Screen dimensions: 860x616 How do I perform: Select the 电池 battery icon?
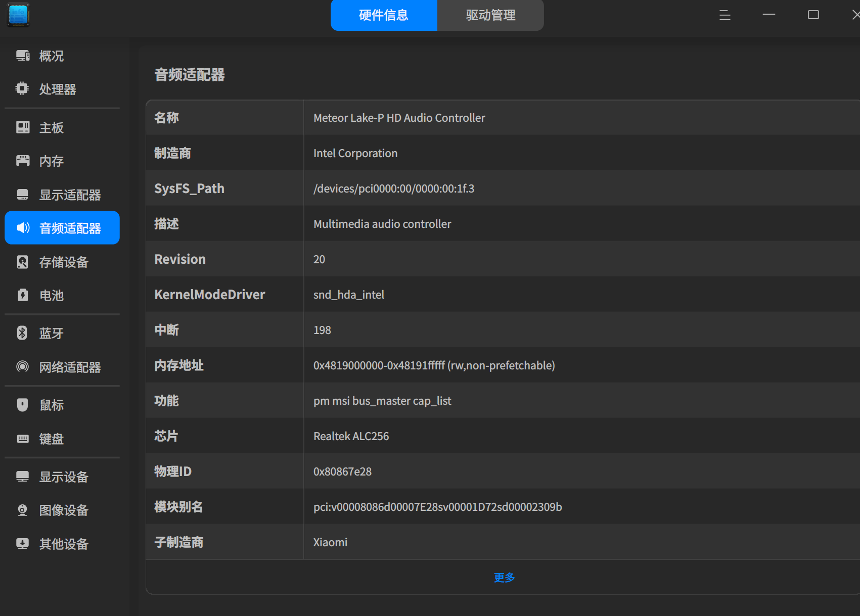(23, 295)
